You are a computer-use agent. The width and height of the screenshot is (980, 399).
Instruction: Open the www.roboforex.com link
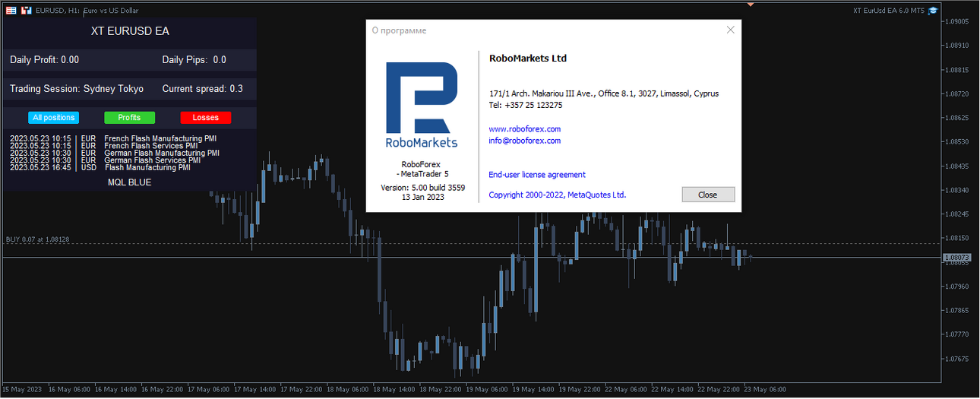click(x=525, y=129)
